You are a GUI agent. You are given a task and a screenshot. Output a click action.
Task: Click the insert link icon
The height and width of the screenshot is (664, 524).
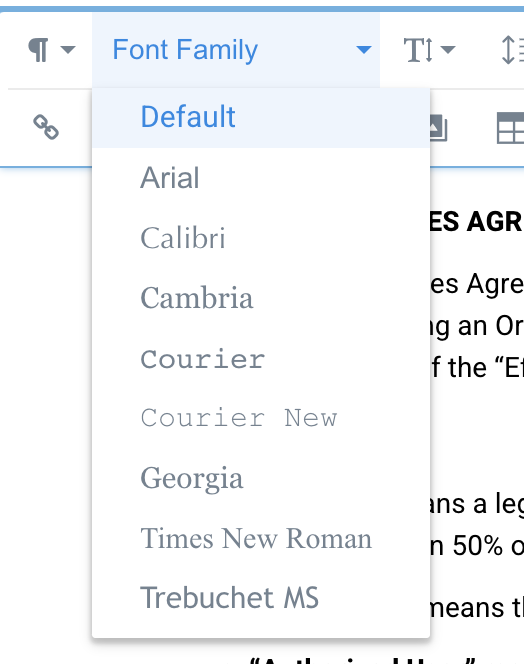(x=46, y=127)
